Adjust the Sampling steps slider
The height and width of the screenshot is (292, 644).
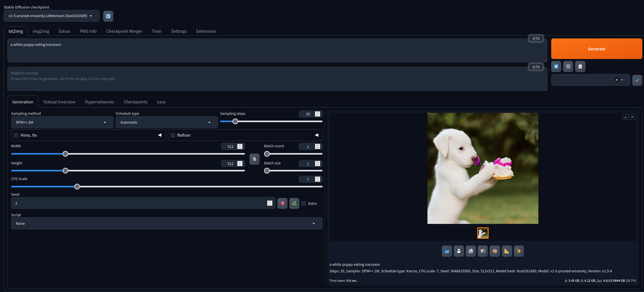pyautogui.click(x=271, y=122)
